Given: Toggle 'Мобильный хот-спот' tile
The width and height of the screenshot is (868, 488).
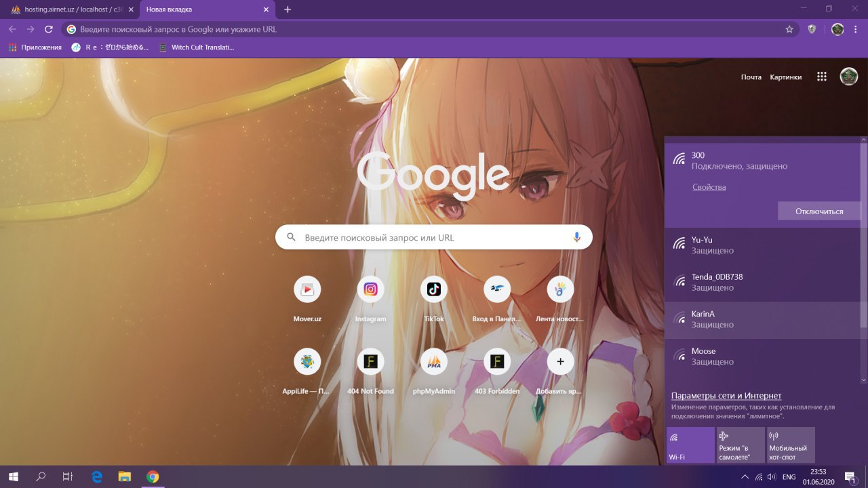Looking at the screenshot, I should click(x=791, y=445).
